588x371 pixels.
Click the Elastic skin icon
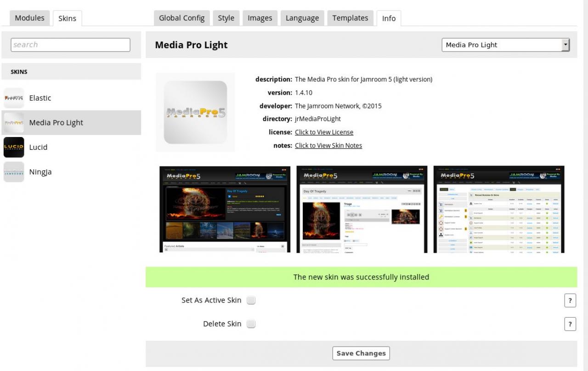click(x=14, y=98)
